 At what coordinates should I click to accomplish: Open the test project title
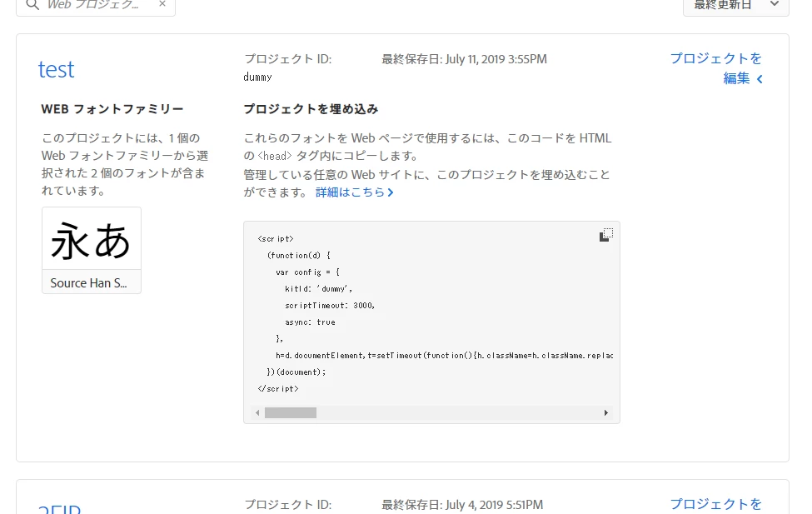56,69
